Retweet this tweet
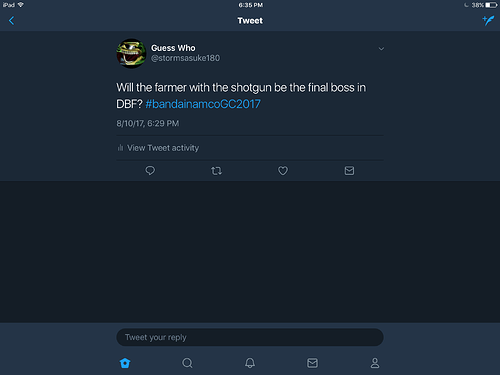The height and width of the screenshot is (375, 500). coord(216,171)
